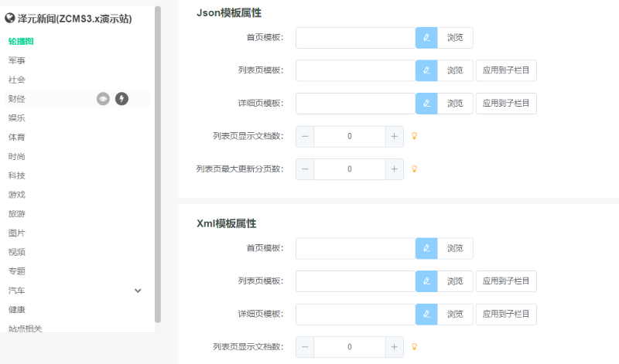This screenshot has height=364, width=619.
Task: Click 浏览 button for Json 首页模板
Action: pyautogui.click(x=455, y=38)
